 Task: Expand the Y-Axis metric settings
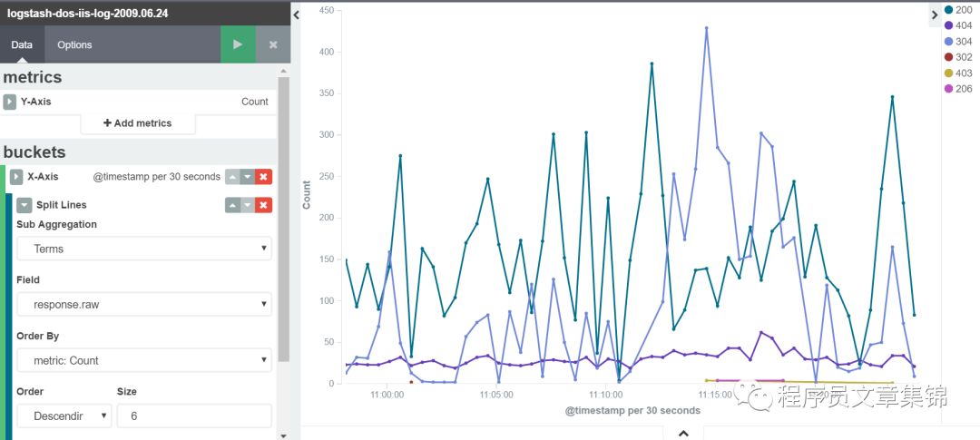[9, 102]
